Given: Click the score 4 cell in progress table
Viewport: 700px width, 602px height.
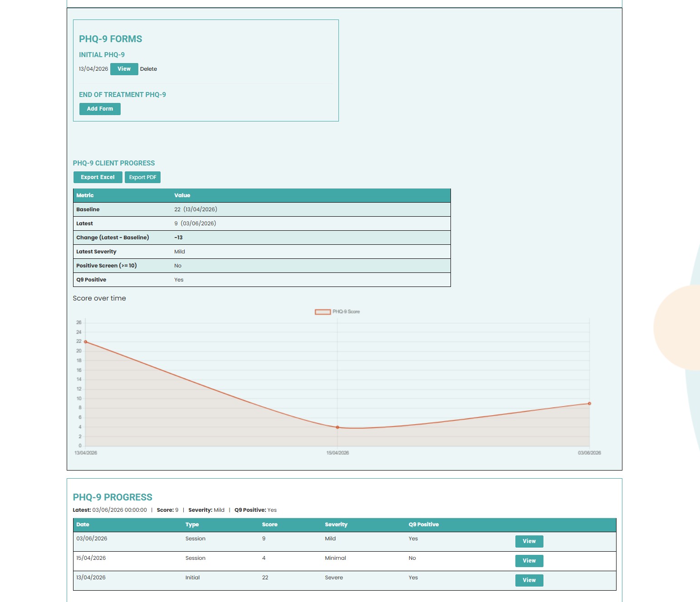Looking at the screenshot, I should (x=264, y=558).
